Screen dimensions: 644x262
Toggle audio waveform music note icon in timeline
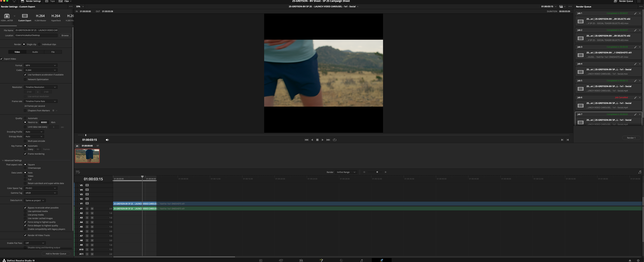point(640,172)
